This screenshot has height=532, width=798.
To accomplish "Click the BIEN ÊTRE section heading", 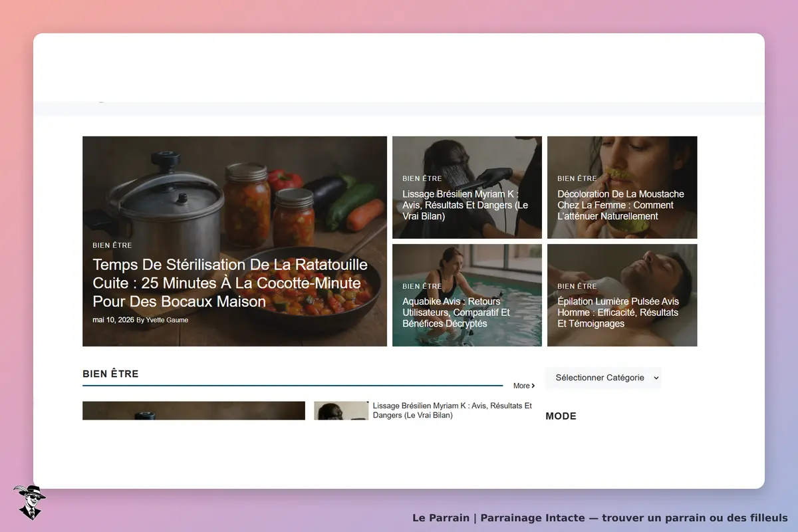I will click(110, 374).
